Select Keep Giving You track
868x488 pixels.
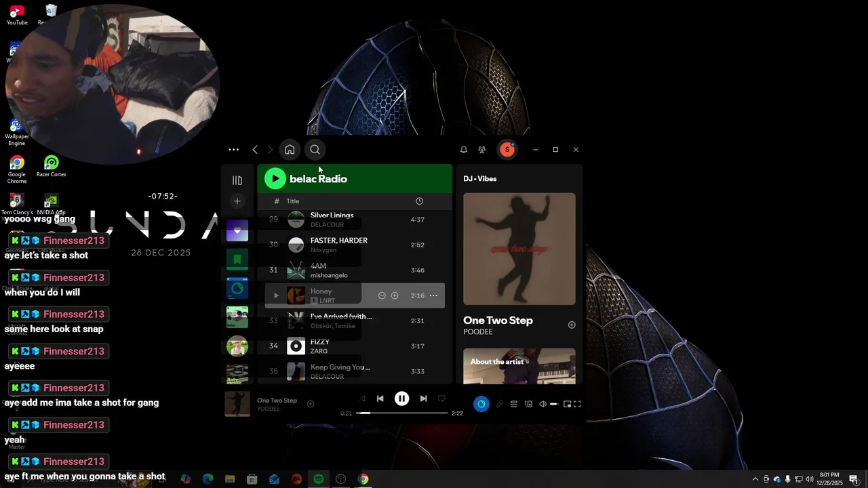355,371
